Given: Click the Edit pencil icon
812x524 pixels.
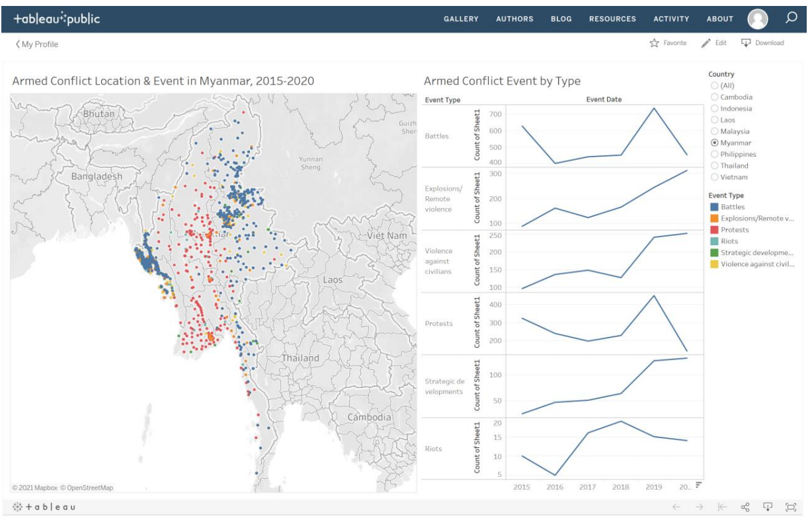Looking at the screenshot, I should click(x=706, y=43).
